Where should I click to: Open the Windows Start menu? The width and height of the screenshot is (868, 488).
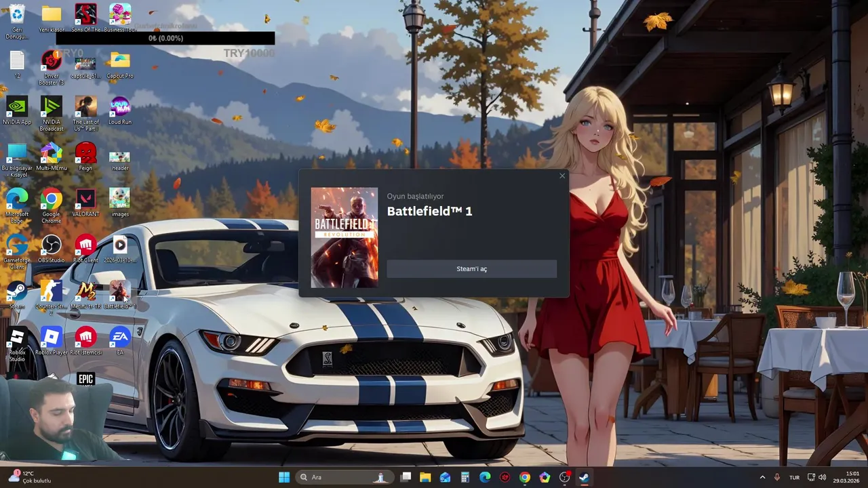284,477
